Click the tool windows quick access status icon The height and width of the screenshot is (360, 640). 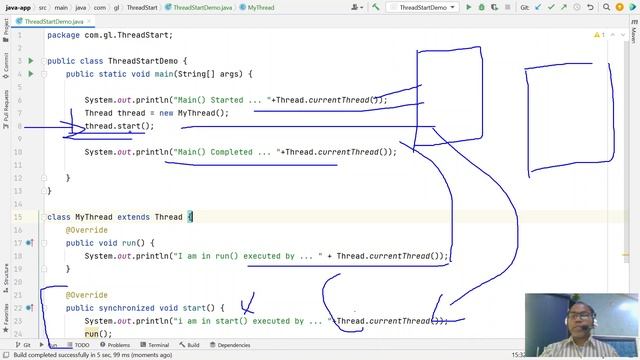[x=6, y=355]
